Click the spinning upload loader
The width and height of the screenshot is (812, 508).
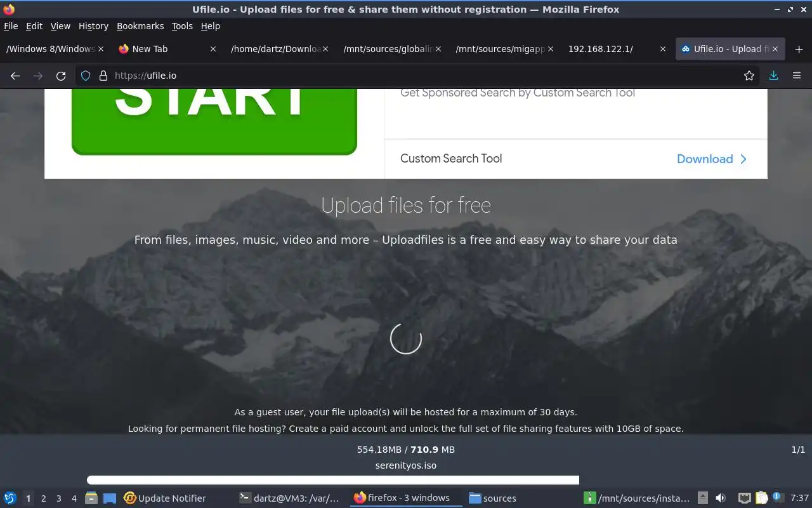(x=406, y=338)
